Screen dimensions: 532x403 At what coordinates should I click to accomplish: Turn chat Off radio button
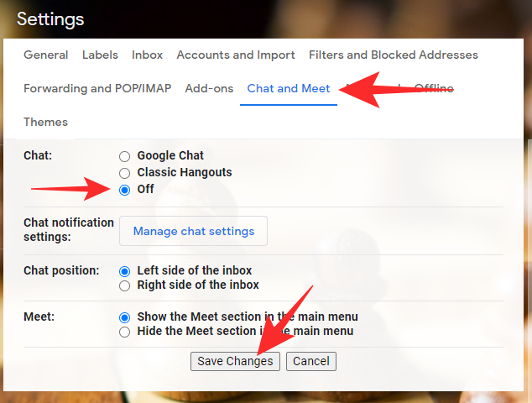pyautogui.click(x=125, y=190)
